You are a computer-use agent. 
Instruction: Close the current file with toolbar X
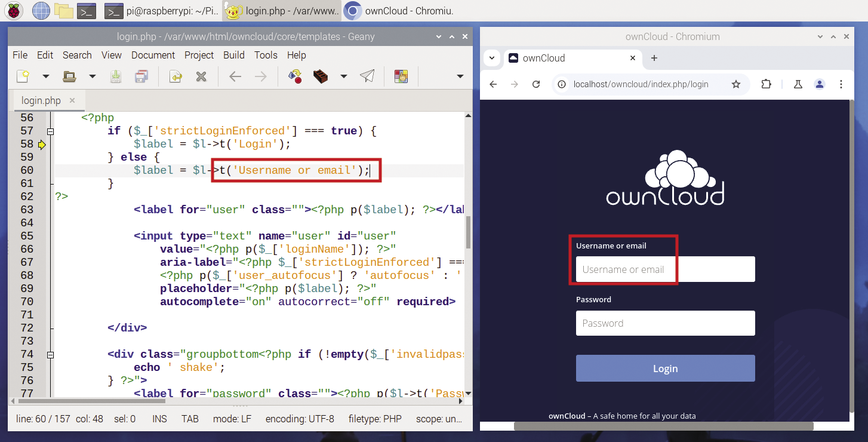point(201,76)
